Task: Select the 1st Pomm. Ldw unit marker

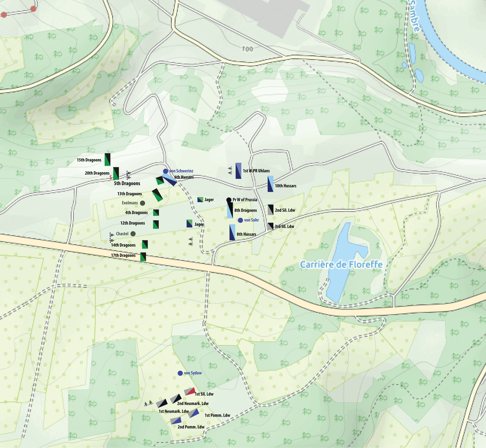Action: [x=194, y=413]
